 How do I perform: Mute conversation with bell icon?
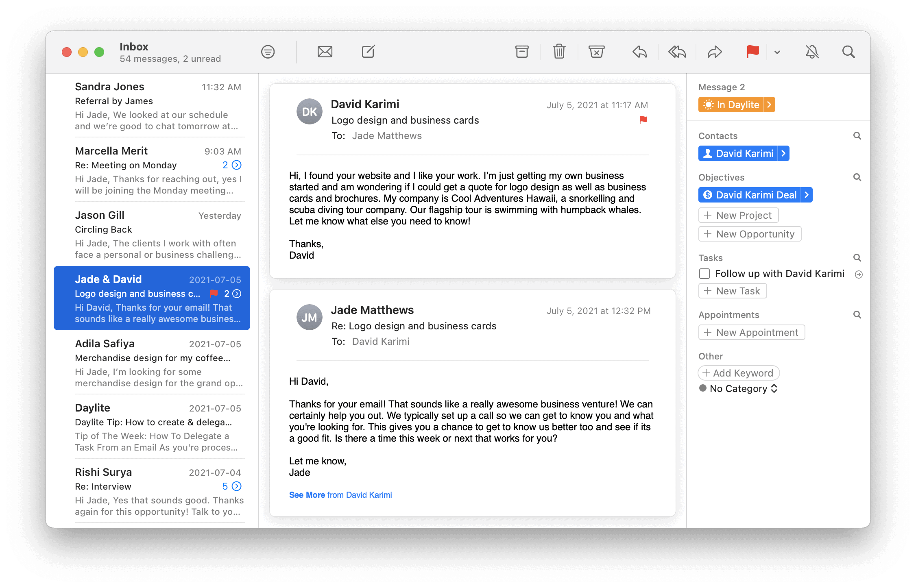point(812,52)
